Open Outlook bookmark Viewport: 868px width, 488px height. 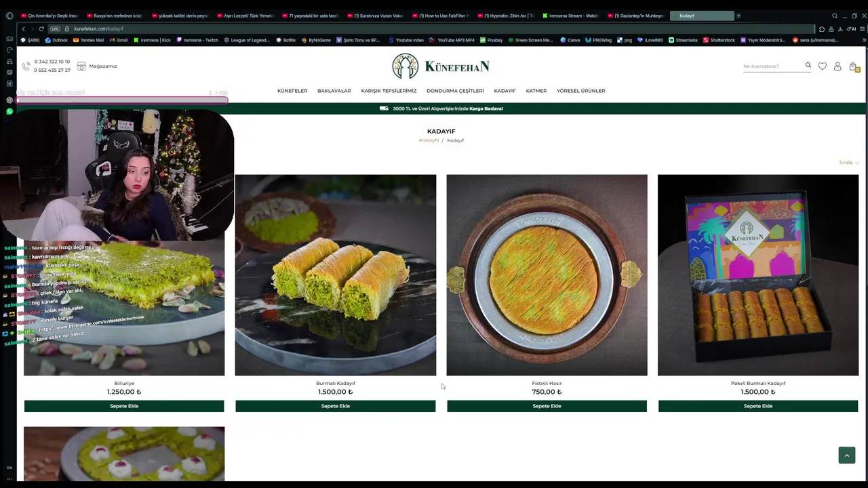pos(56,40)
